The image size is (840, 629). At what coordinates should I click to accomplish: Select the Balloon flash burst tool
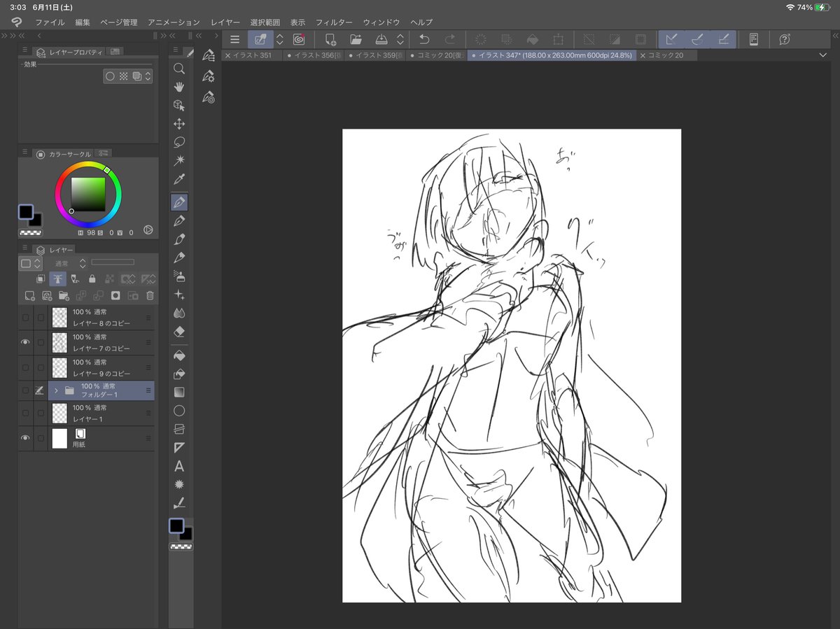pos(179,484)
